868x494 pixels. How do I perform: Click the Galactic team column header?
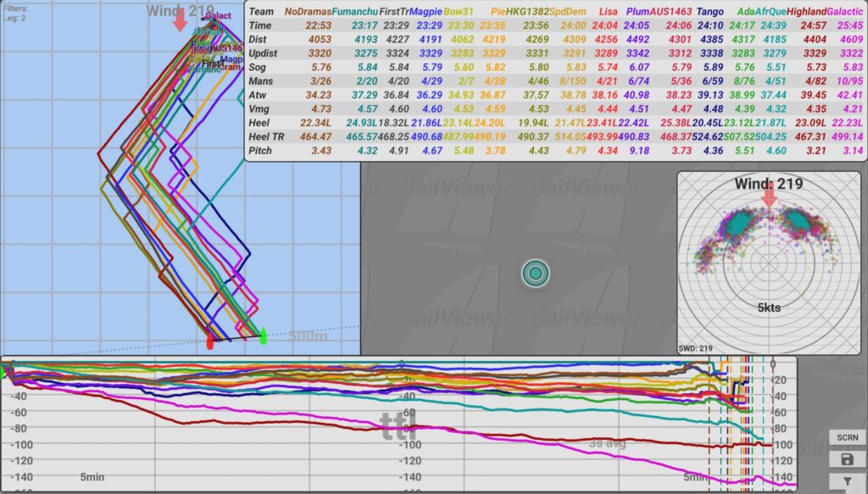tap(845, 12)
